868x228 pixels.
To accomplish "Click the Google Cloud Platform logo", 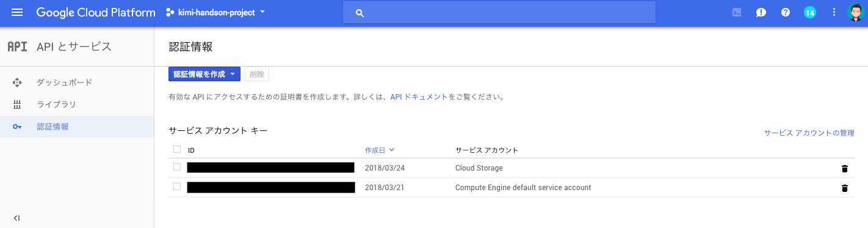I will coord(96,12).
